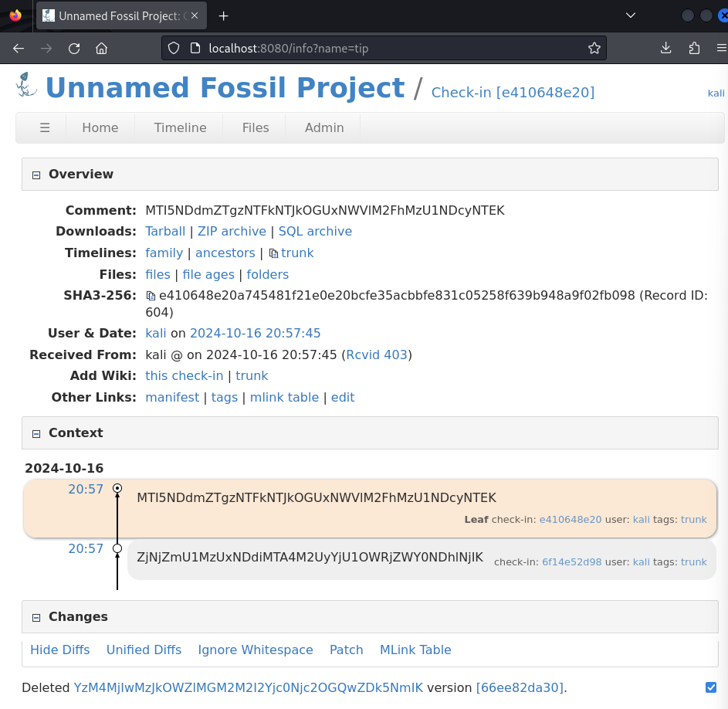Reload the current page
The image size is (728, 709).
pyautogui.click(x=74, y=49)
